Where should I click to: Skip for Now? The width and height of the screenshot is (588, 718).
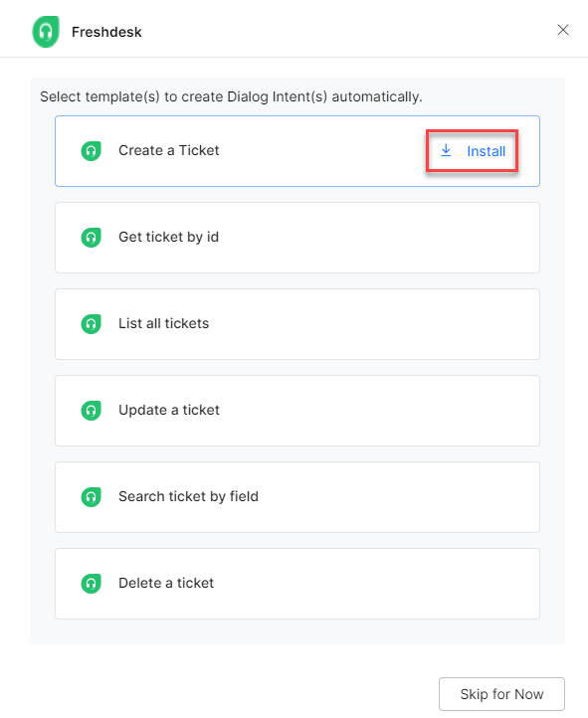[x=501, y=694]
